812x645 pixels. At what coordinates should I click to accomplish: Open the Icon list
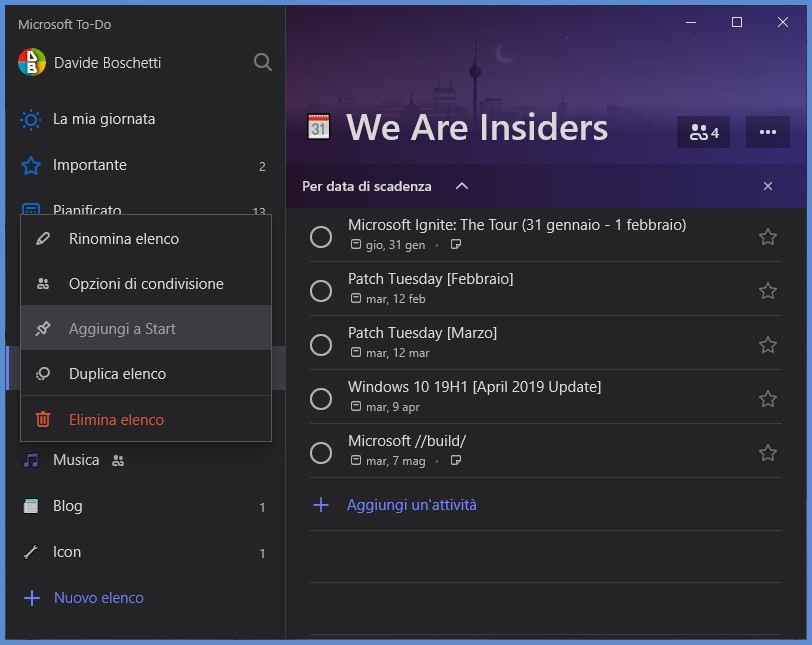145,552
